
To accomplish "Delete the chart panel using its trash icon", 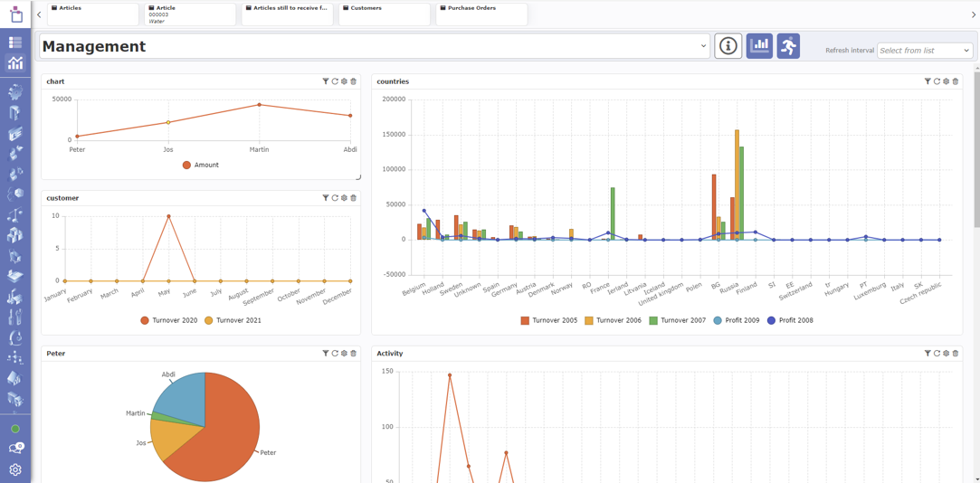I will point(354,81).
